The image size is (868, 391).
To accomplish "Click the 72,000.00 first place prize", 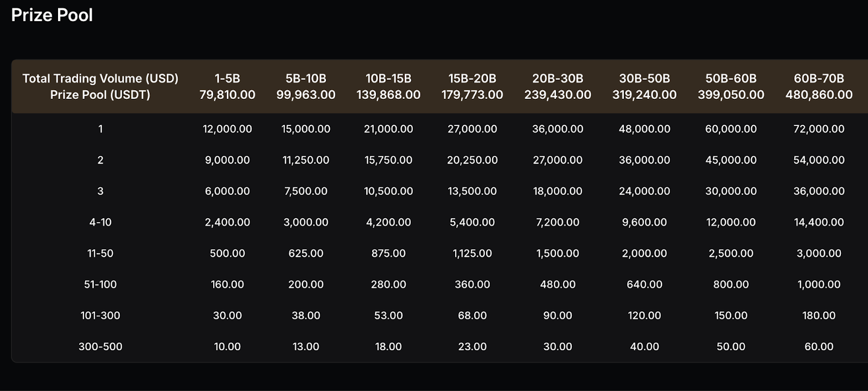I will [819, 129].
